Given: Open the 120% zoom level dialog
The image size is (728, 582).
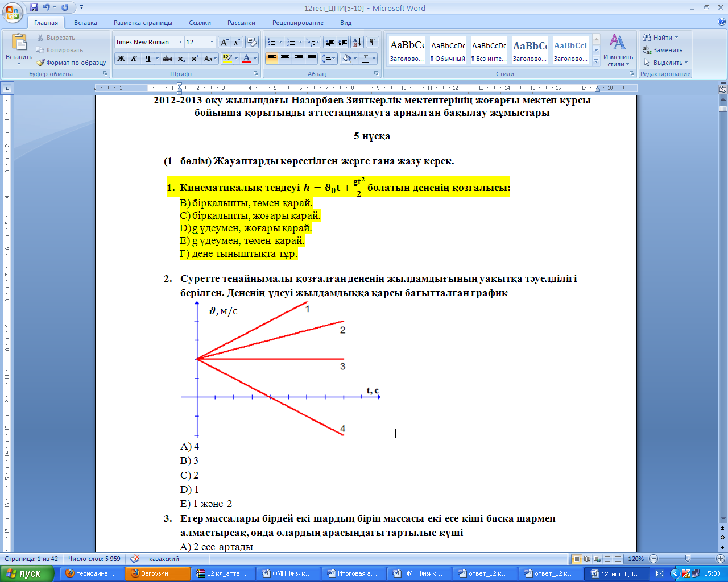Looking at the screenshot, I should (636, 559).
